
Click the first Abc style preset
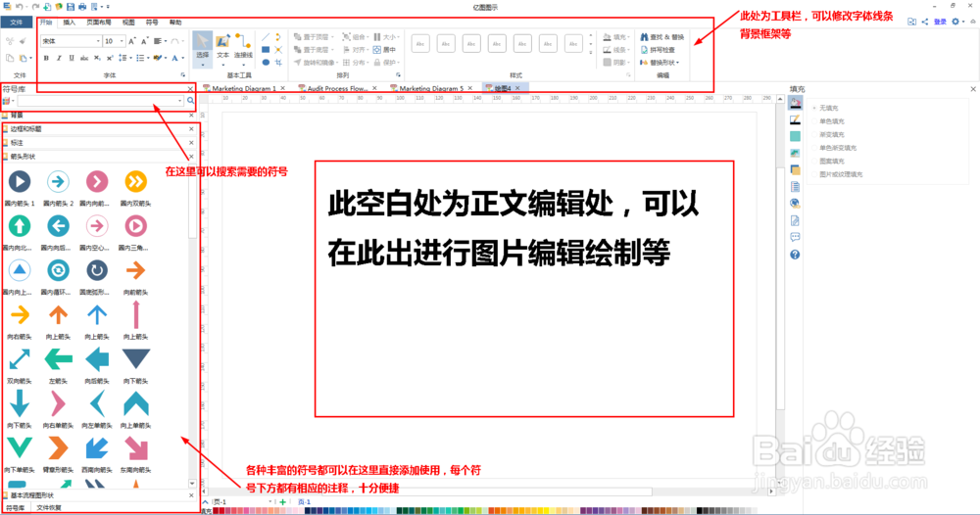pos(420,44)
